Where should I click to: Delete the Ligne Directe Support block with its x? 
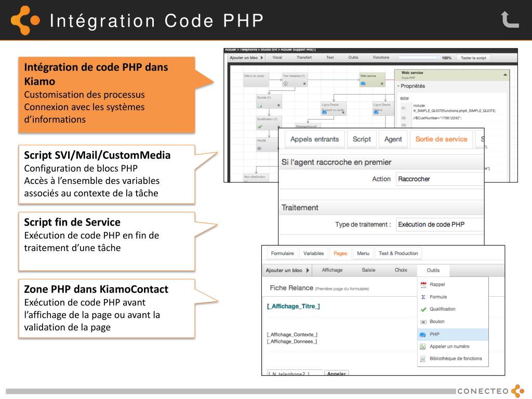[x=343, y=112]
